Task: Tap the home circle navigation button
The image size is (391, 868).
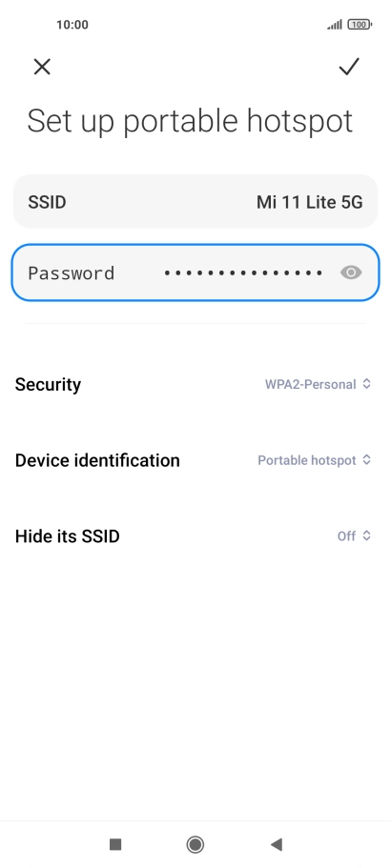Action: 195,844
